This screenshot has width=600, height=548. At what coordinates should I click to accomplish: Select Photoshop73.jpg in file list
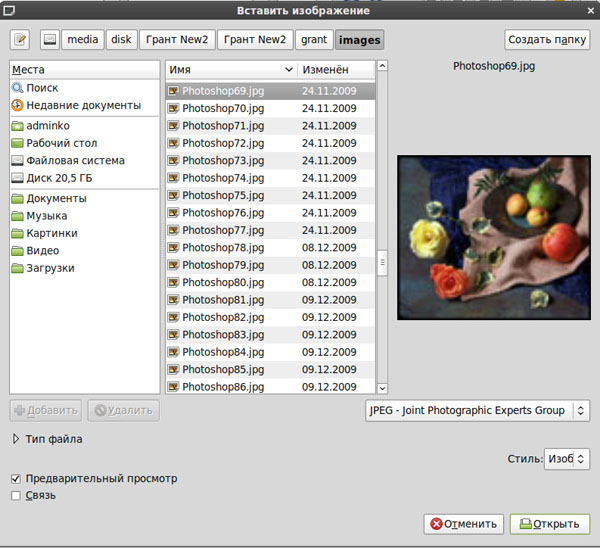pyautogui.click(x=271, y=161)
